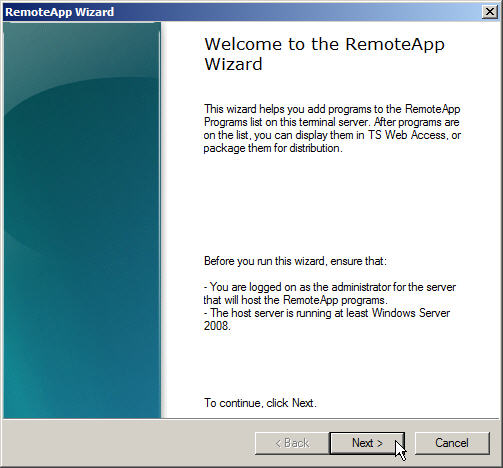The height and width of the screenshot is (468, 503).
Task: Click the package them for distribution line
Action: pos(273,148)
